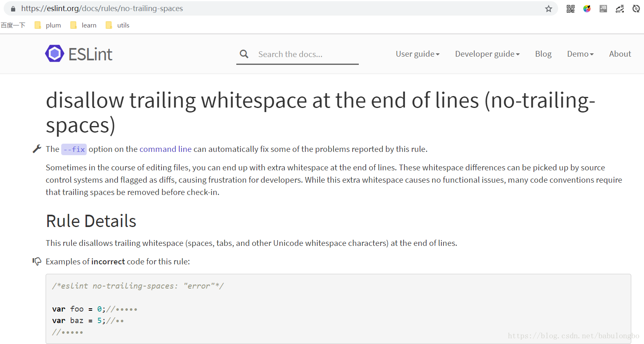644x344 pixels.
Task: Open the About page
Action: click(x=620, y=54)
